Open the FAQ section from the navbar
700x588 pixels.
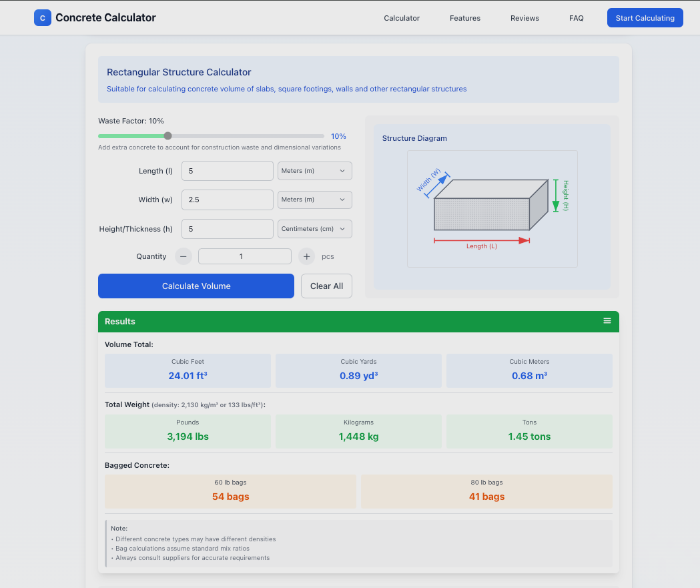tap(576, 18)
